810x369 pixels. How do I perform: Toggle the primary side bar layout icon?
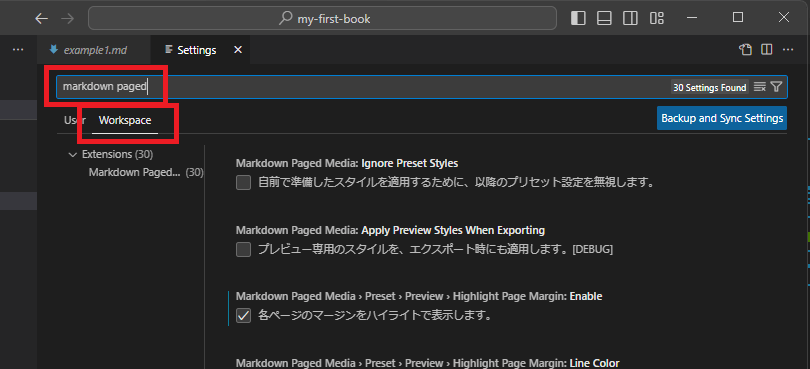[x=578, y=19]
